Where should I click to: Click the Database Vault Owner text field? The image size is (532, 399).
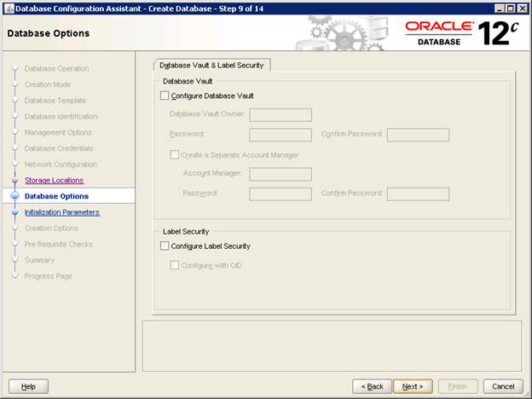280,115
